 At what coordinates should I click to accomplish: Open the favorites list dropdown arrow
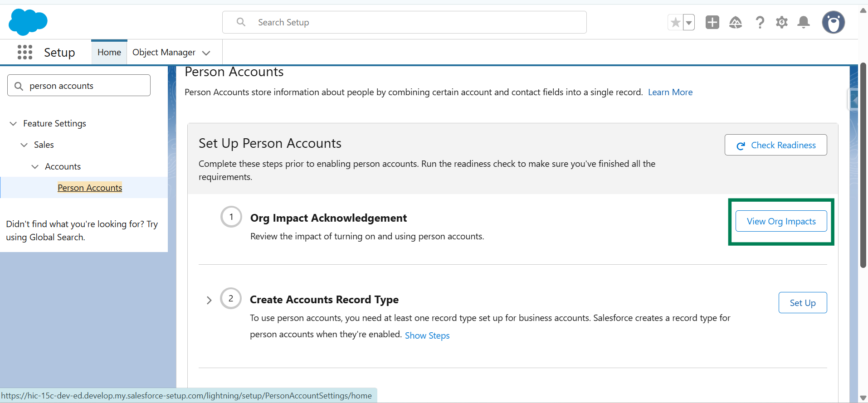[689, 22]
